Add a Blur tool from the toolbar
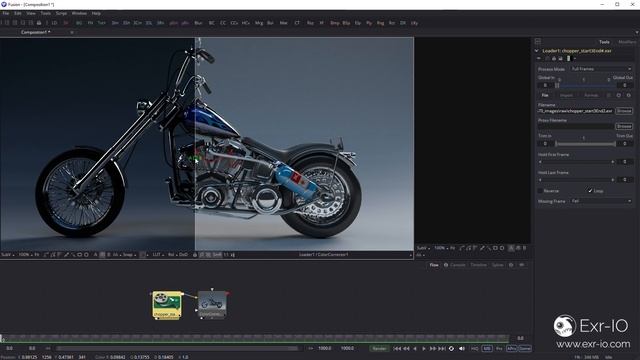640x360 pixels. pos(198,23)
